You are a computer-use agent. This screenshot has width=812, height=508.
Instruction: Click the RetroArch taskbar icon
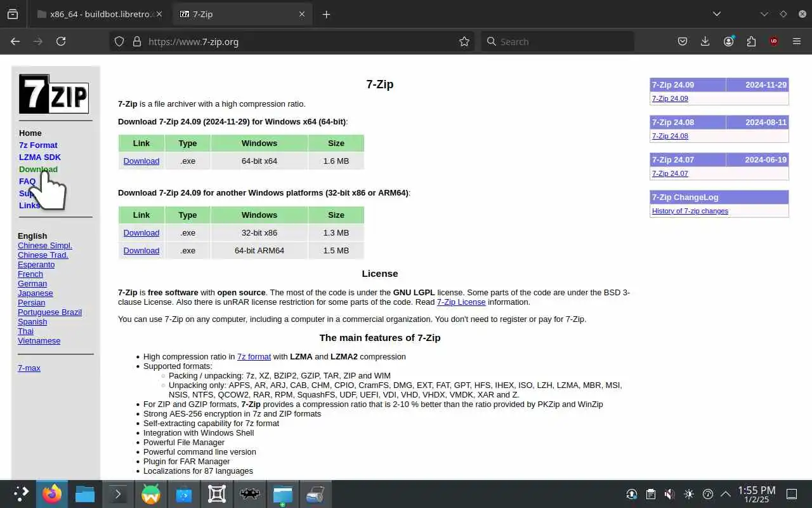coord(250,494)
